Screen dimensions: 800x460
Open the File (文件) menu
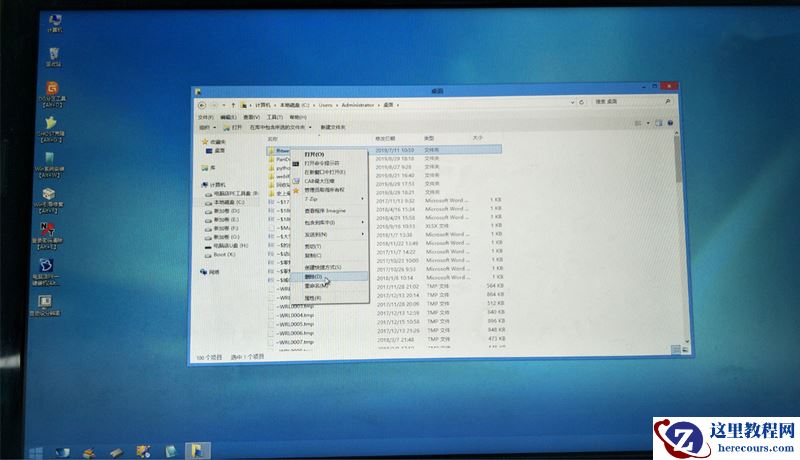tap(205, 117)
